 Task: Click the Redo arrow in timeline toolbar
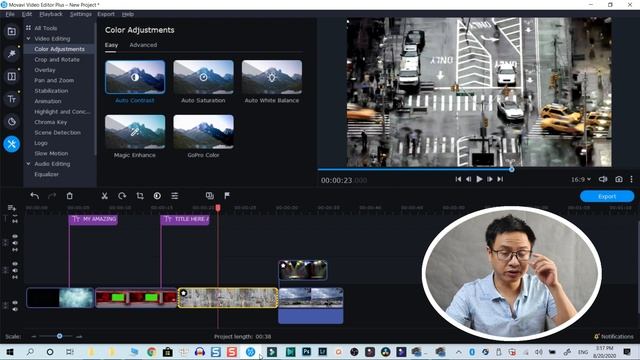tap(52, 196)
